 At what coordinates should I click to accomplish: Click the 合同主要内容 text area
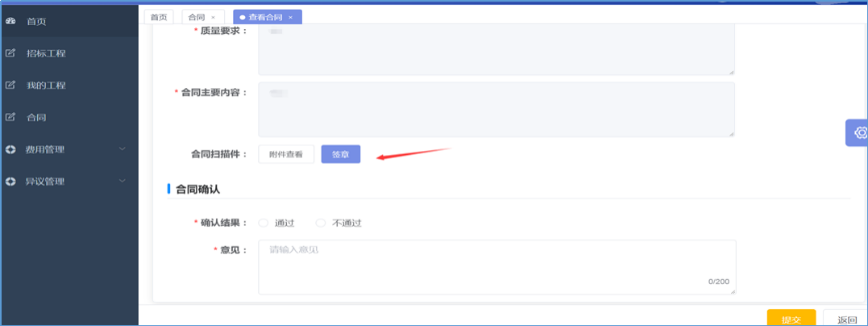point(496,109)
